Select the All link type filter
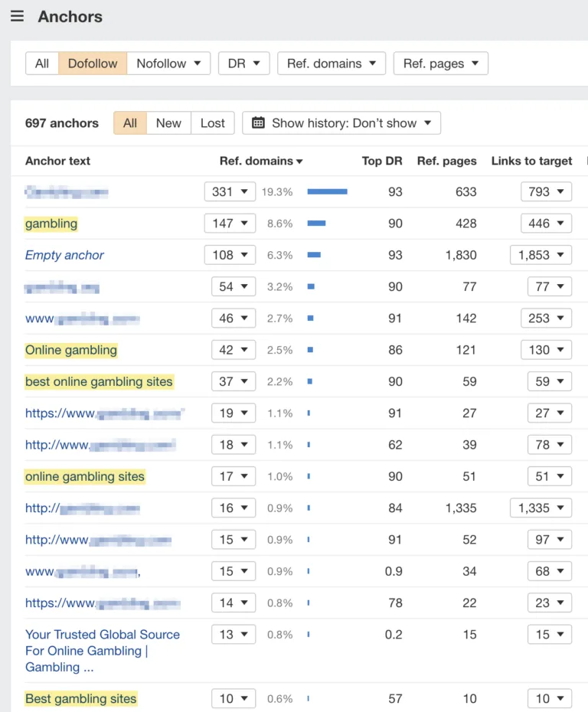The image size is (588, 712). tap(42, 64)
